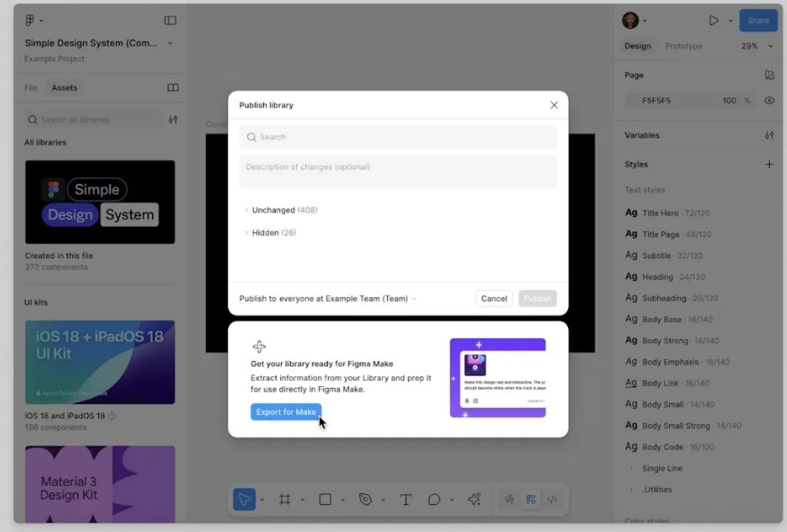Switch to Design mode icon in toolbar

(530, 499)
